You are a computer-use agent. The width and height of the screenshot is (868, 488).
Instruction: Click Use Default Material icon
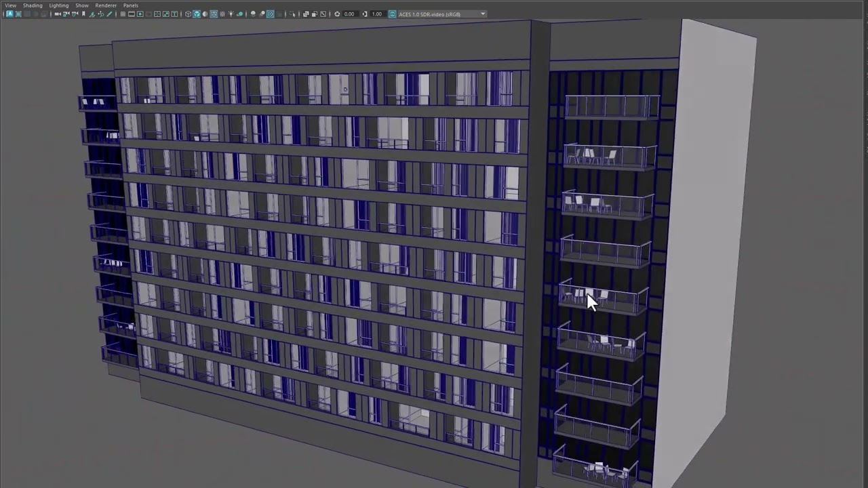205,14
